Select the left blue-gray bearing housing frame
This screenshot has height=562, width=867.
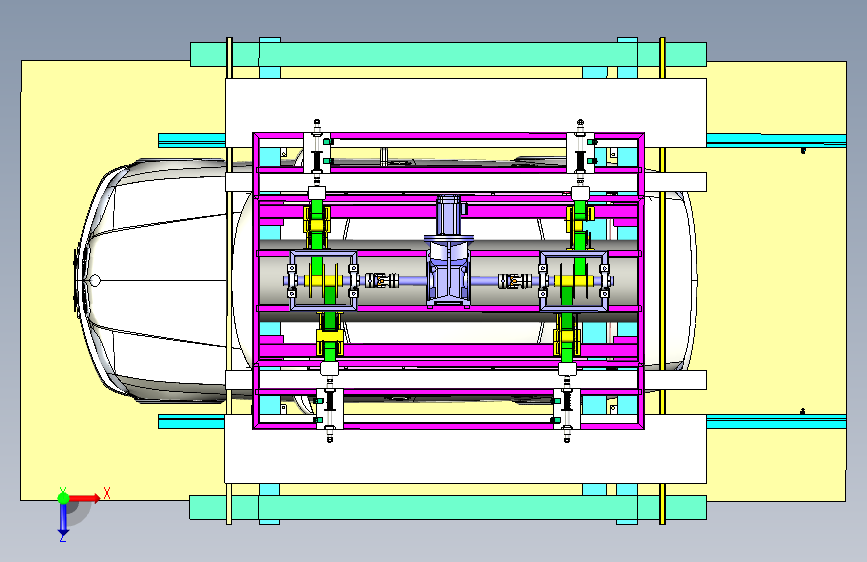pos(323,281)
